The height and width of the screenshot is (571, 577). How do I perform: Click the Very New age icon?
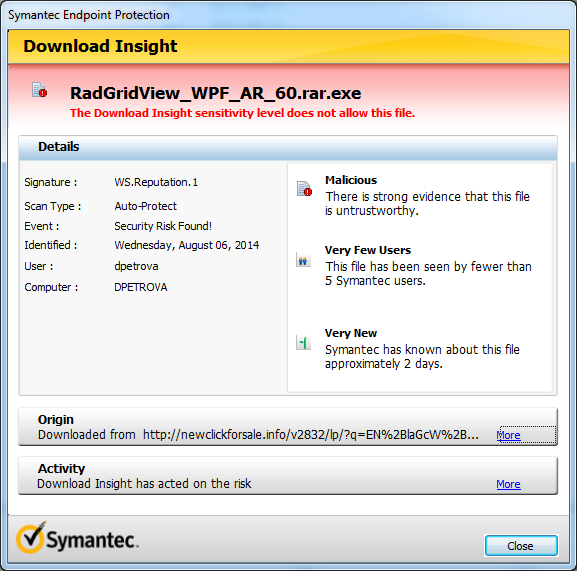click(304, 343)
